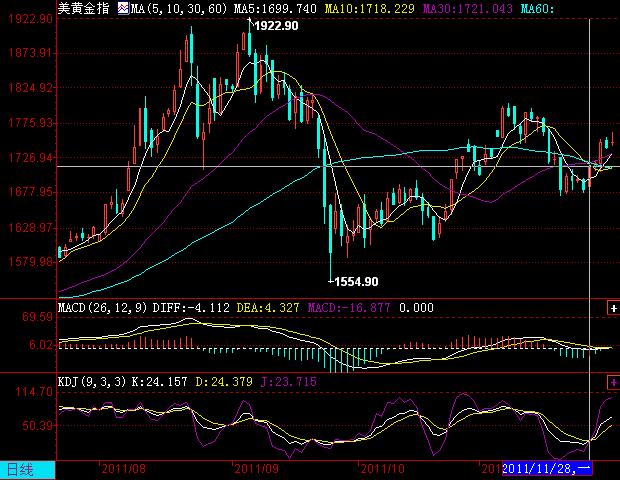Click the 1579.98 price axis label
This screenshot has height=480, width=620.
(30, 262)
